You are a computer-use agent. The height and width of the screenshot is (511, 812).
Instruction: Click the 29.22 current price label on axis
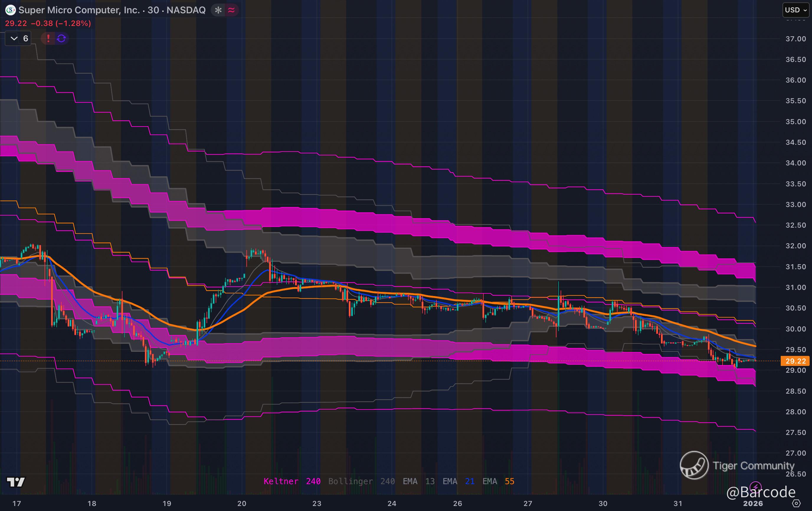coord(795,361)
